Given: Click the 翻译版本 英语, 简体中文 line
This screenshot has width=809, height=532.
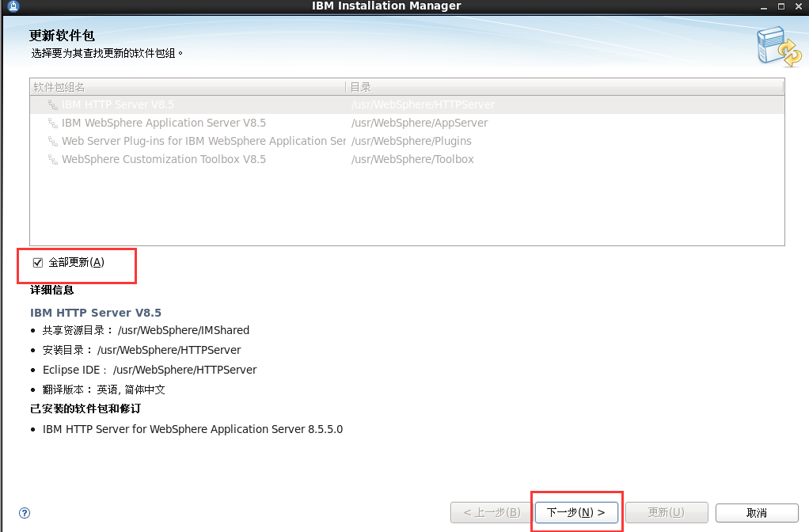Looking at the screenshot, I should pos(104,389).
